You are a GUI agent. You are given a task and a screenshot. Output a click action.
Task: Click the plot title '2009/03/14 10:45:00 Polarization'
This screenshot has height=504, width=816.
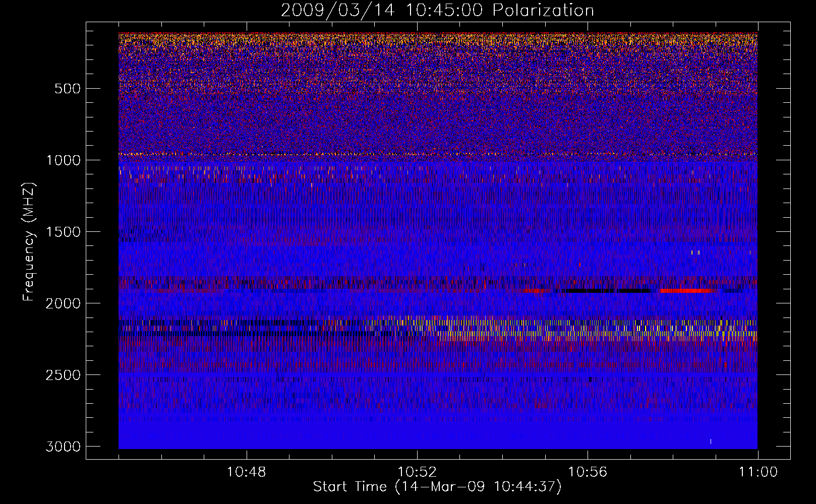(x=437, y=10)
